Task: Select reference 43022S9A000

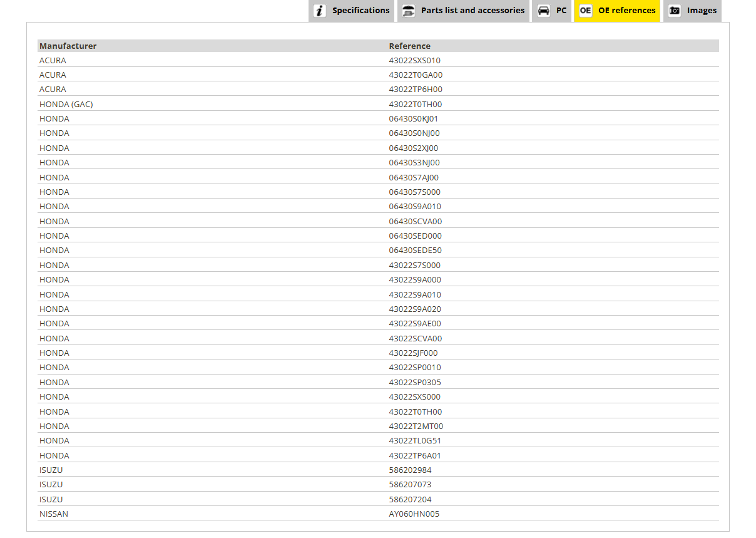Action: click(x=415, y=279)
